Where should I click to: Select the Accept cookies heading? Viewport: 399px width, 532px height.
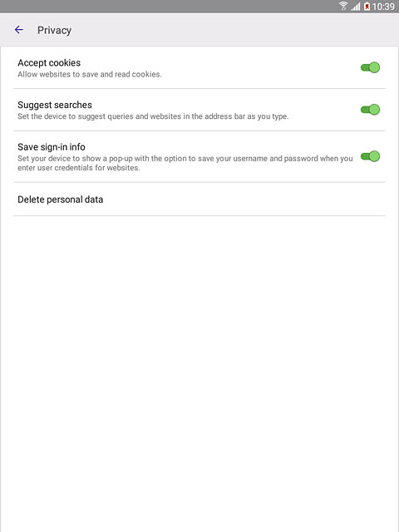[49, 63]
